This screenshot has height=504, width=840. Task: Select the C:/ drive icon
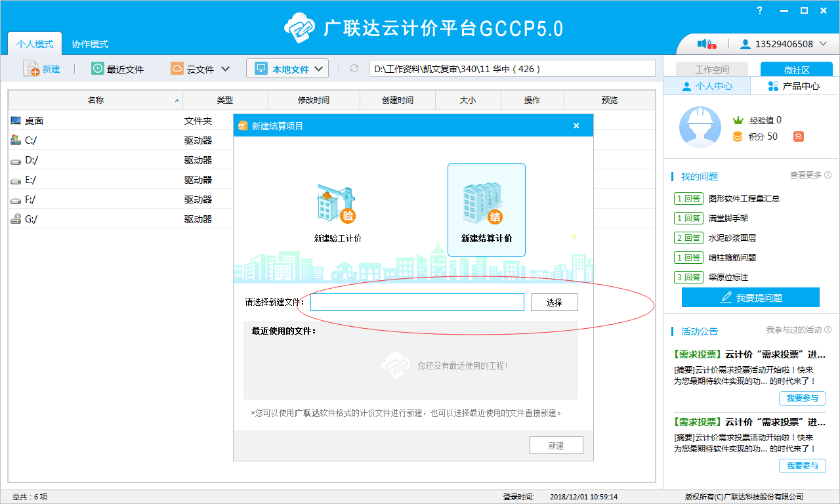(16, 140)
